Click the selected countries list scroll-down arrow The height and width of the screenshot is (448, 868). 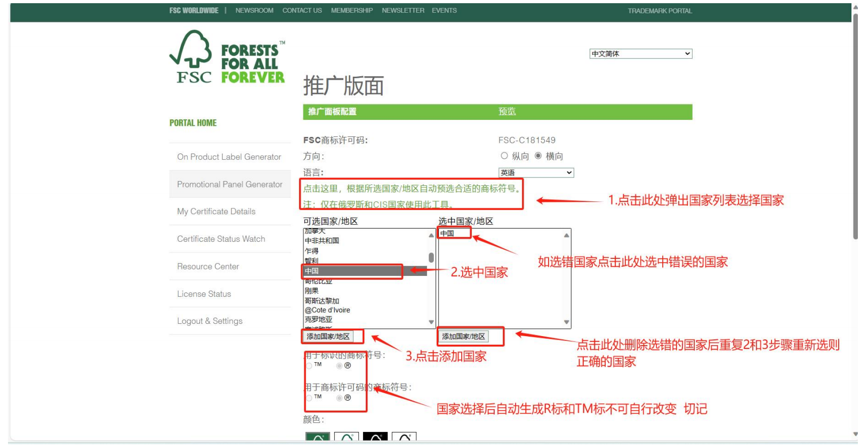[x=566, y=322]
